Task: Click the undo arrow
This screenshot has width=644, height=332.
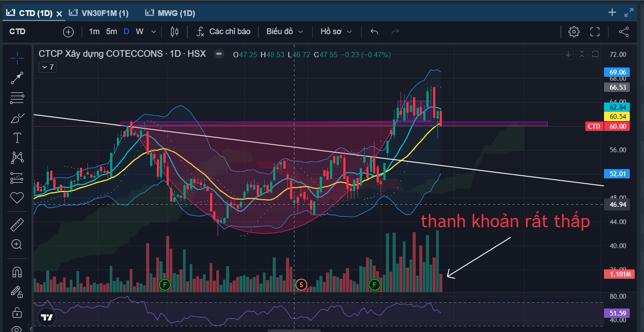Action: [x=374, y=32]
